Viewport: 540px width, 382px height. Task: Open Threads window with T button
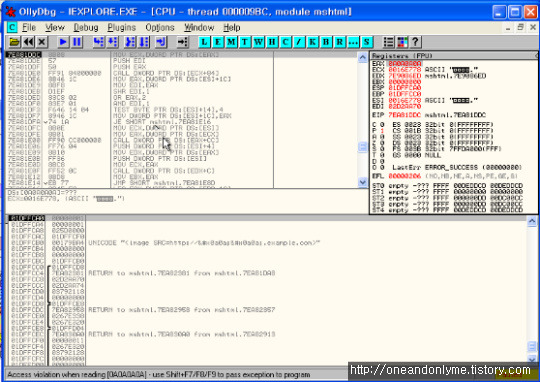(245, 42)
